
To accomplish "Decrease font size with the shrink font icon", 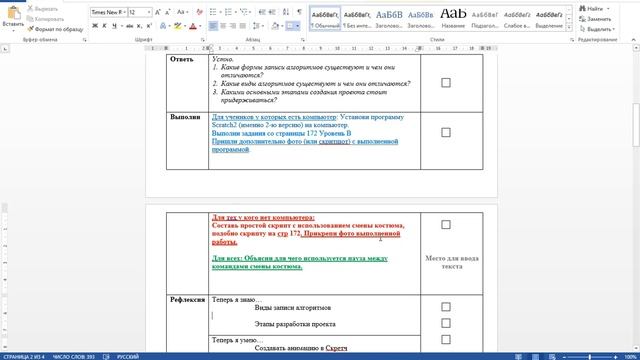I will tap(168, 12).
